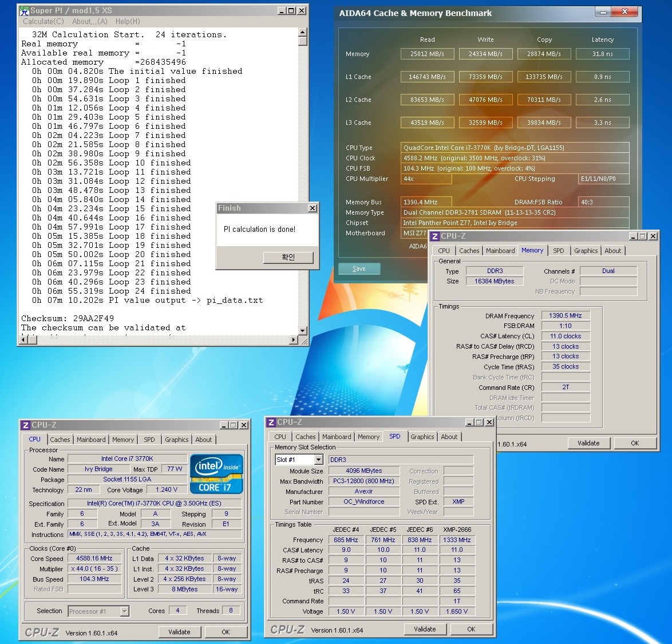Click the Part Number OC_Windforce field
Image resolution: width=672 pixels, height=644 pixels.
click(364, 501)
